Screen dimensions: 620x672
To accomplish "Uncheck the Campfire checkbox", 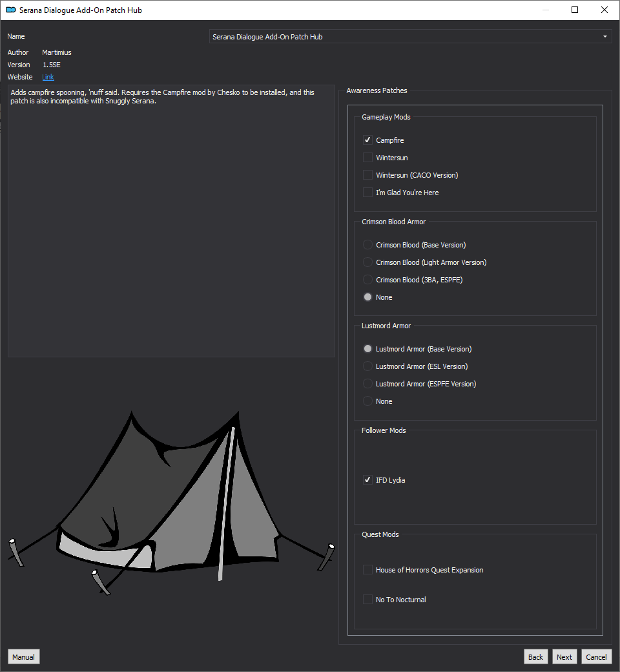I will tap(367, 140).
